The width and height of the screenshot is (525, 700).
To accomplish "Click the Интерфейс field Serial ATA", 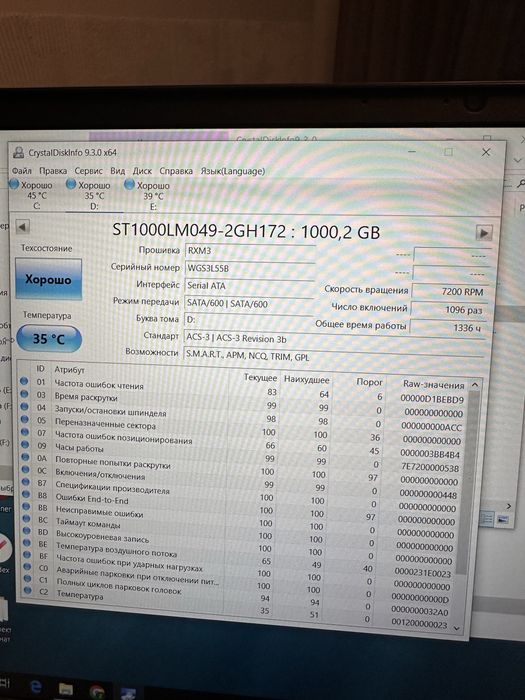I will pyautogui.click(x=249, y=286).
